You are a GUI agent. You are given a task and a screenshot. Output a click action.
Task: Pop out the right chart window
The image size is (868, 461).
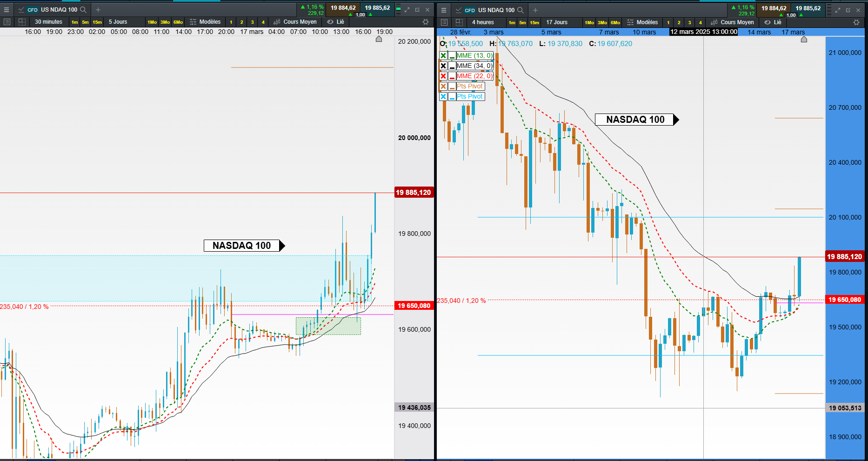pyautogui.click(x=848, y=10)
